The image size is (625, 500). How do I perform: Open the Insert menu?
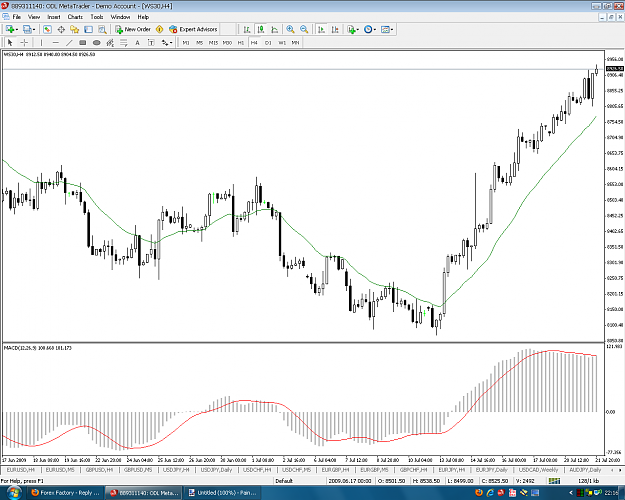(x=54, y=17)
